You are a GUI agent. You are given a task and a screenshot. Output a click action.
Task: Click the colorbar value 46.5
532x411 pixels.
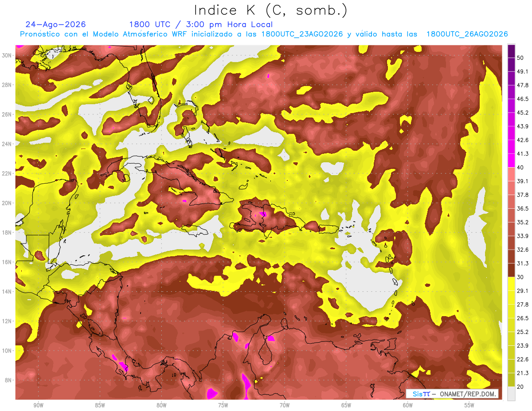[x=523, y=99]
